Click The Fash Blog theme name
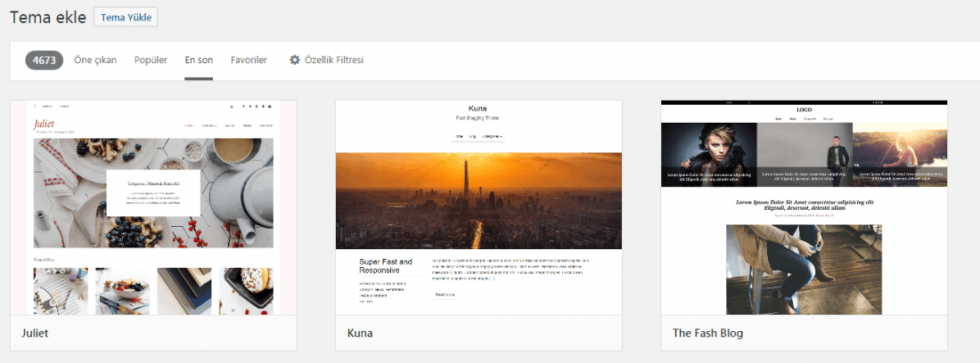 click(707, 334)
